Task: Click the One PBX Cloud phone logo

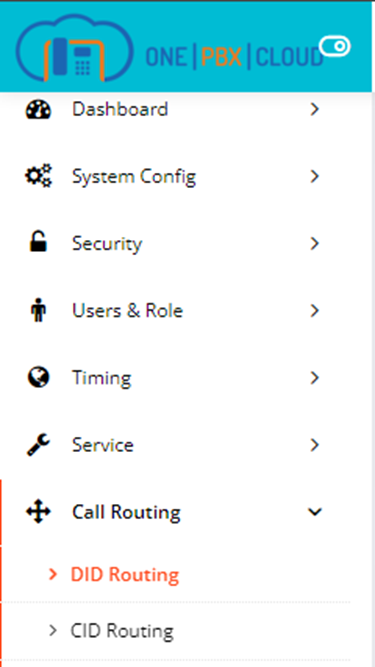Action: (75, 49)
